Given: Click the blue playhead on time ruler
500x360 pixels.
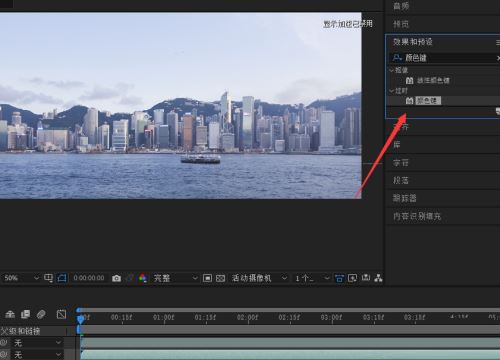Looking at the screenshot, I should pos(80,319).
